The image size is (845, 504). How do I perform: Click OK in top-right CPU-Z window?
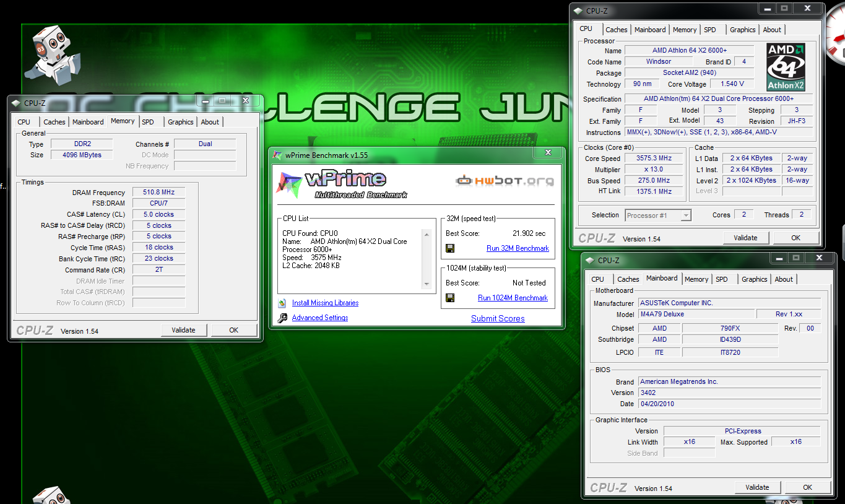click(795, 238)
